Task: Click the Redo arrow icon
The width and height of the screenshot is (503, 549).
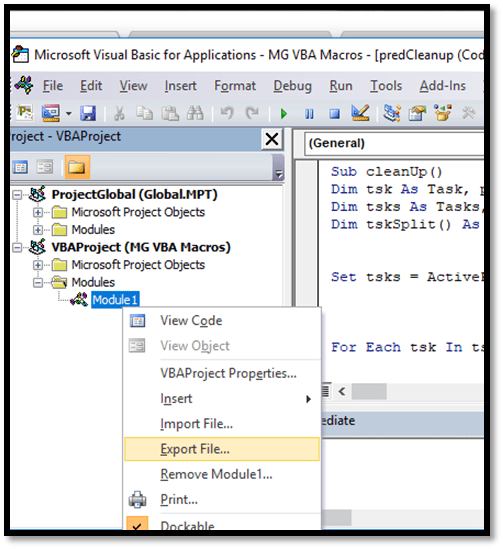Action: pos(252,113)
